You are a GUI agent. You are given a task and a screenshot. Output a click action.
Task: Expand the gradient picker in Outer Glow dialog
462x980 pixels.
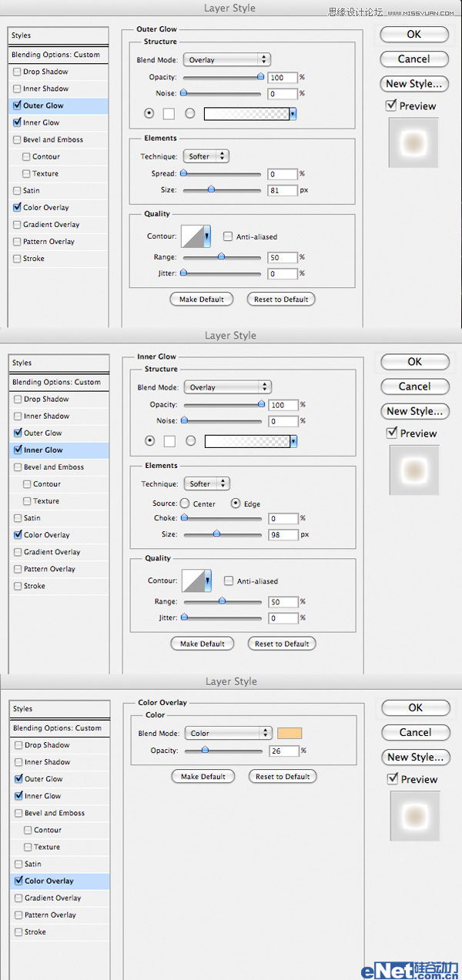(294, 114)
